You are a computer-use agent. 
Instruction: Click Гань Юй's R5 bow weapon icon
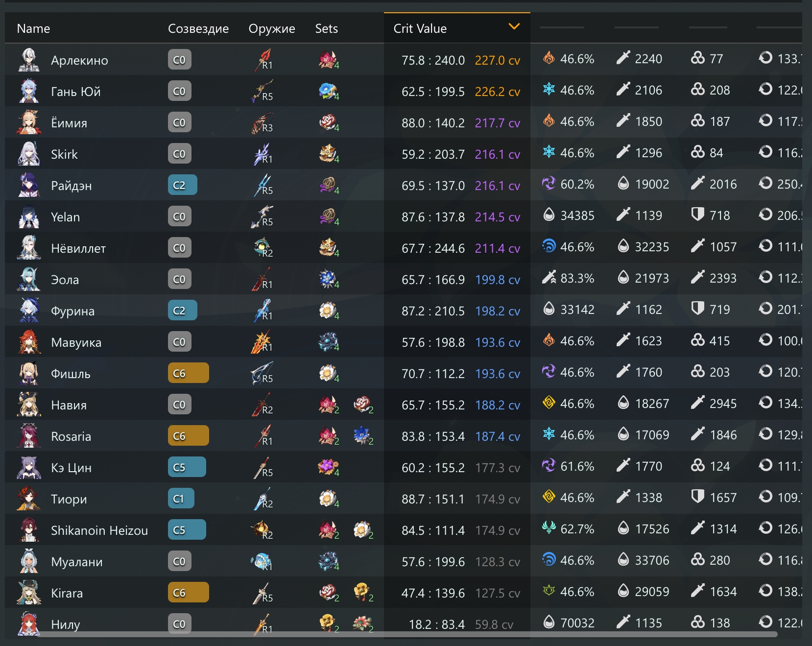[263, 91]
